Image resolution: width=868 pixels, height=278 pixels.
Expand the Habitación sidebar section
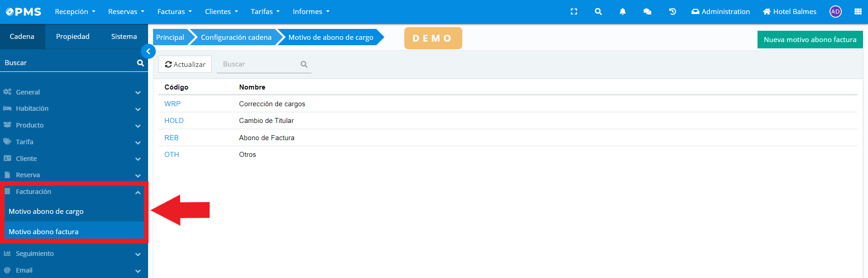pyautogui.click(x=72, y=109)
